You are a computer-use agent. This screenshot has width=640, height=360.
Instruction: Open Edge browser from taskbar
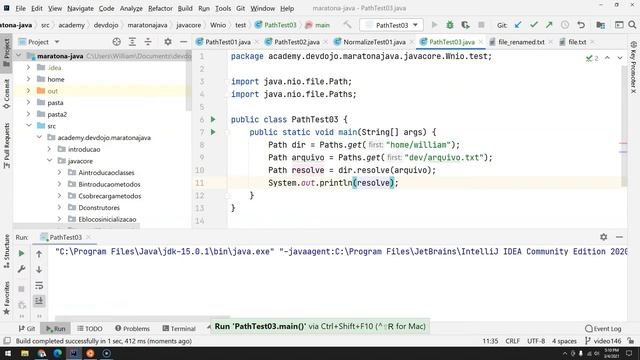[x=57, y=353]
